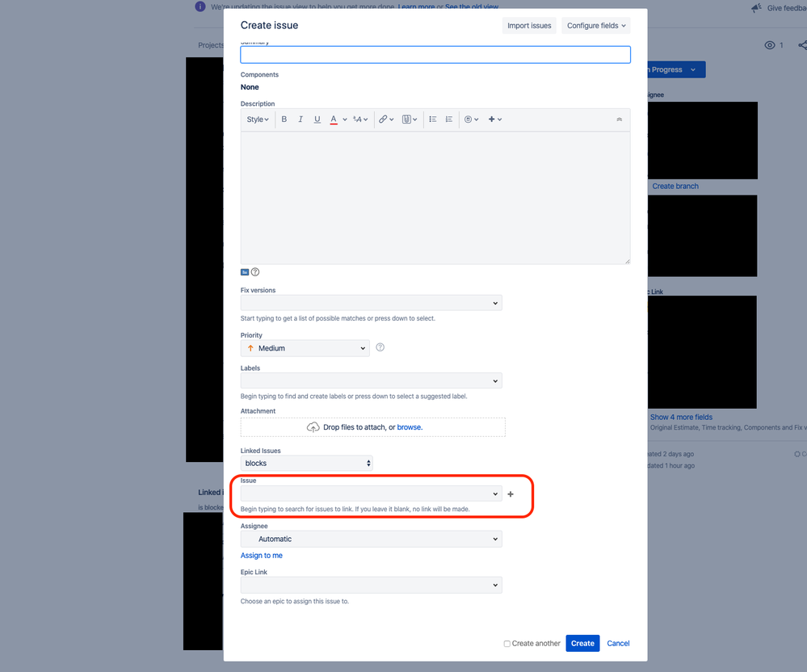Viewport: 807px width, 672px height.
Task: Open the attachment insert dropdown in toolbar
Action: coord(410,120)
